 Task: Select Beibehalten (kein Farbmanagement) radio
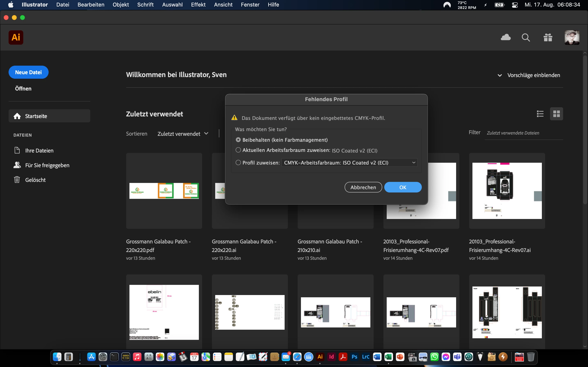point(238,140)
